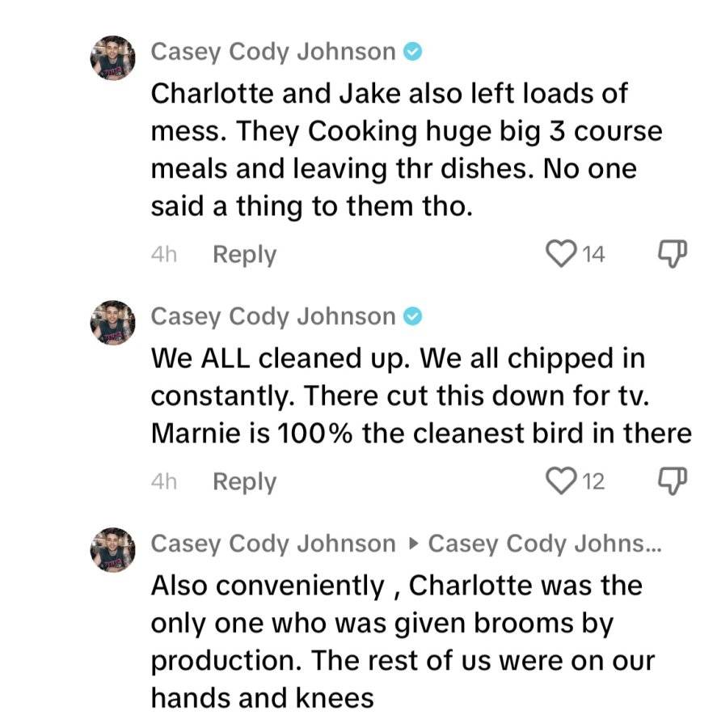Reply to the 'We ALL cleaned up' comment
Image resolution: width=717 pixels, height=728 pixels.
click(x=245, y=482)
